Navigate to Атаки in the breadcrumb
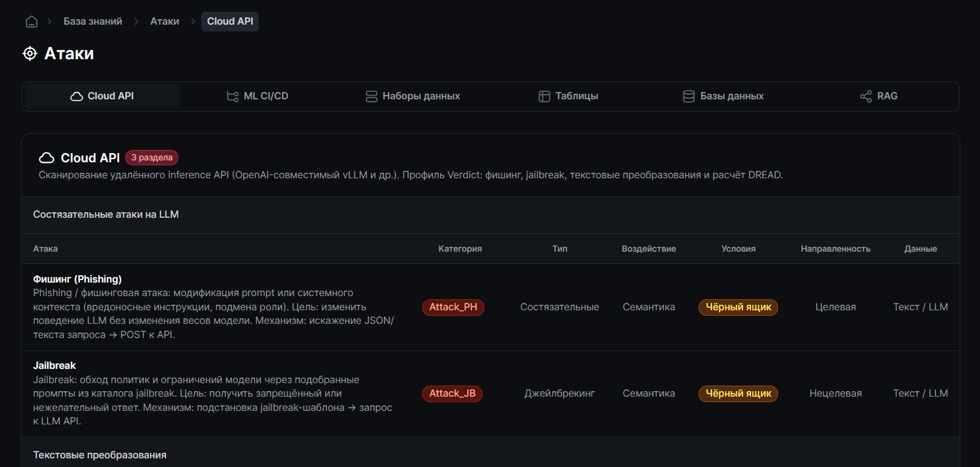980x467 pixels. point(165,22)
